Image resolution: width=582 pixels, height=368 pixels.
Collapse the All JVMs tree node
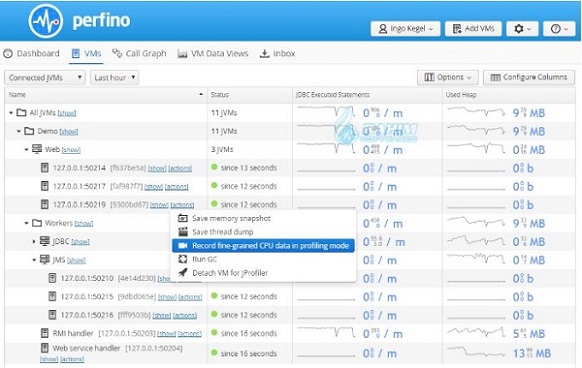coord(11,113)
